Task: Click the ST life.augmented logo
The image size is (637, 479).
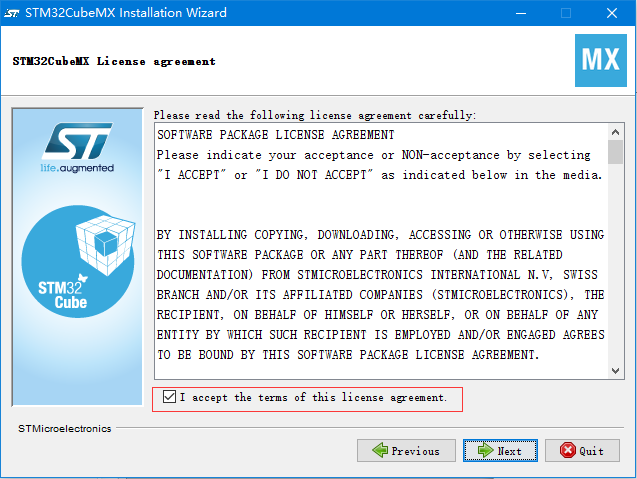Action: (x=77, y=148)
